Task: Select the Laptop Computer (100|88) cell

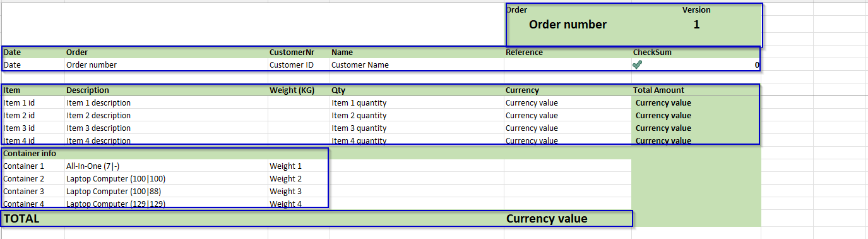Action: (166, 191)
